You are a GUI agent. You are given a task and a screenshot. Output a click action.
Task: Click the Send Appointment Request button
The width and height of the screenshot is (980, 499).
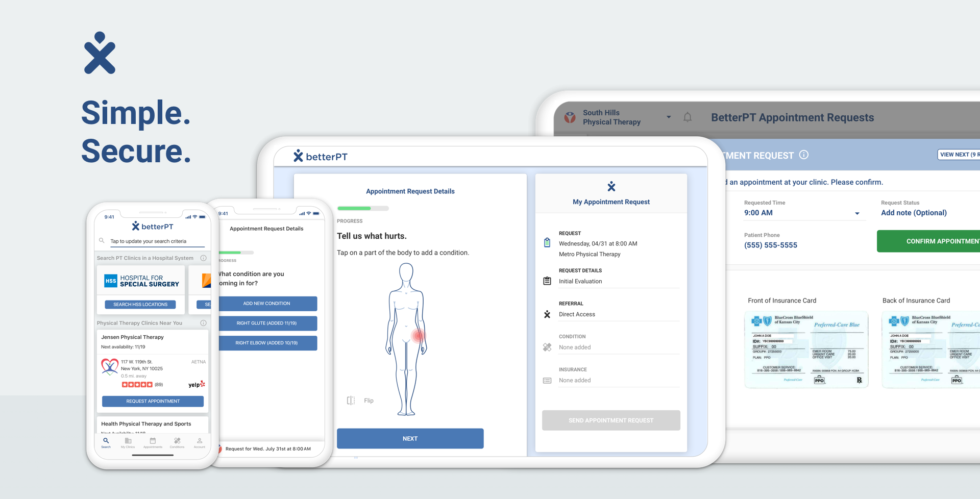[x=611, y=420]
